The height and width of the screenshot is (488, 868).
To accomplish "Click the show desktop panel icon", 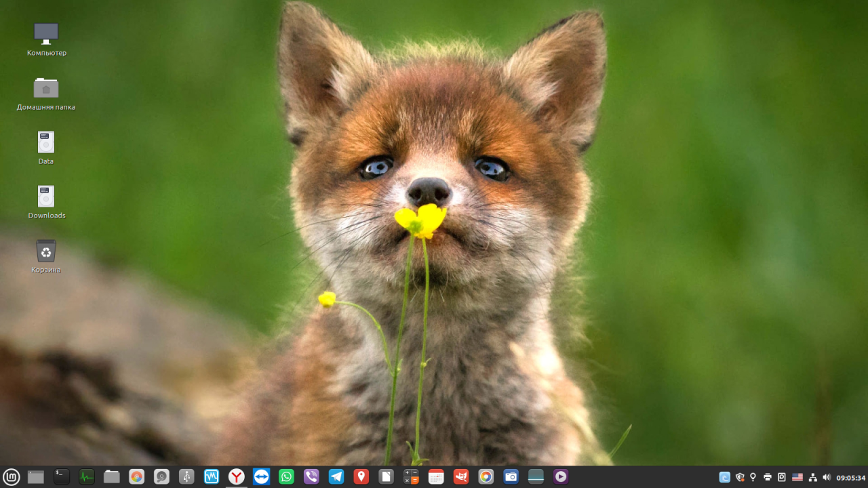I will coord(36,477).
